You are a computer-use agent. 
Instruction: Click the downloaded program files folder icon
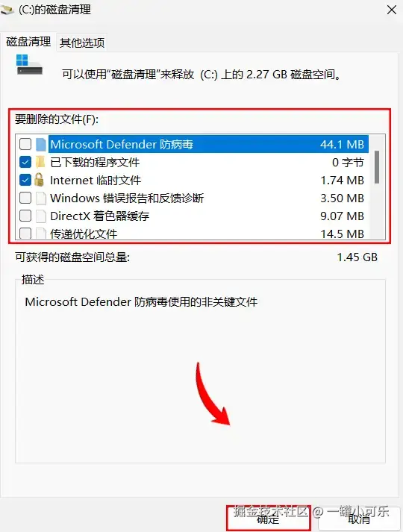click(40, 162)
